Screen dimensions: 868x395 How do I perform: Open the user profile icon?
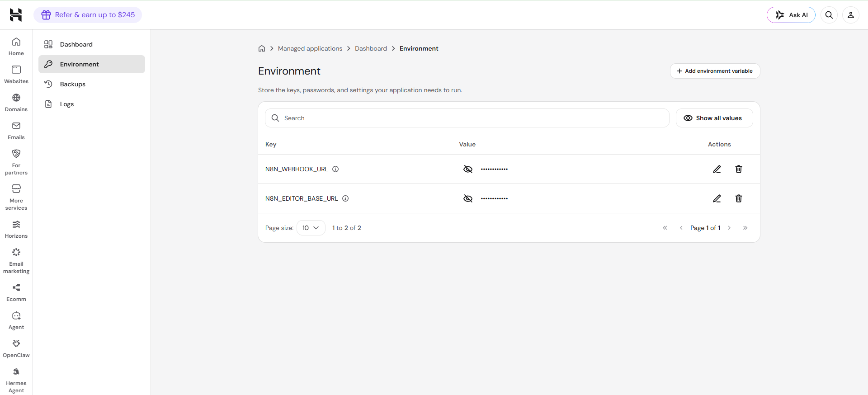[x=851, y=15]
